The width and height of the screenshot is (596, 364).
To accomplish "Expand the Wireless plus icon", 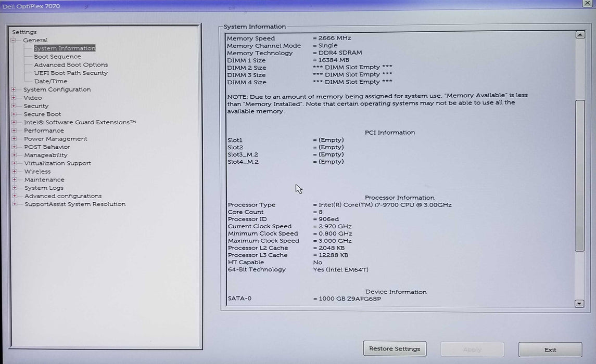I will (x=15, y=171).
